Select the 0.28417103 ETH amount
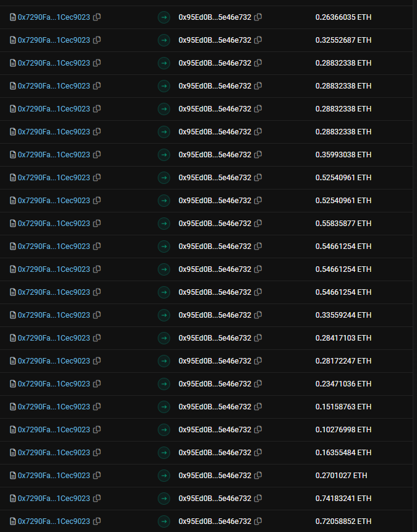This screenshot has height=532, width=417. (x=343, y=338)
